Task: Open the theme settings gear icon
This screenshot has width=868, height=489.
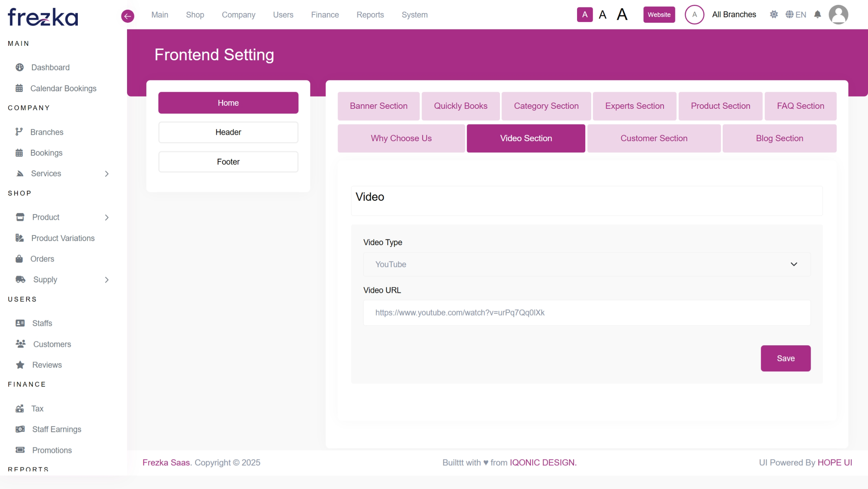Action: (774, 15)
